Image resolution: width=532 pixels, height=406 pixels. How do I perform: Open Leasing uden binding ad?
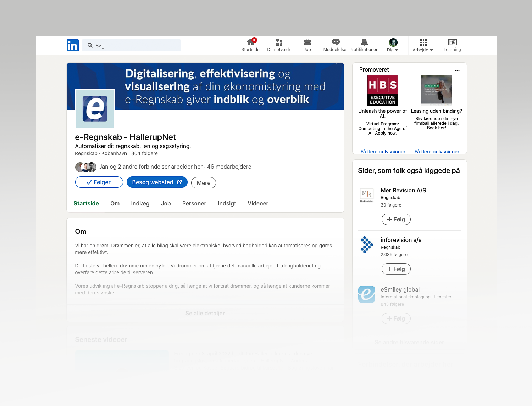tap(437, 111)
